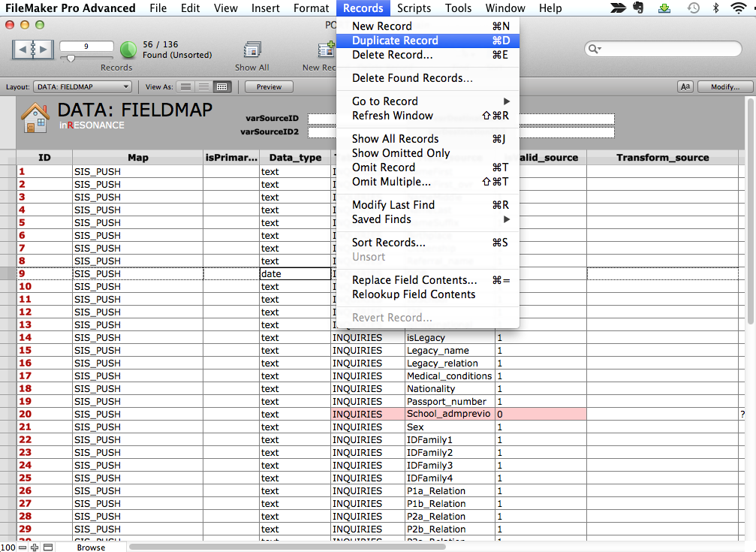756x552 pixels.
Task: Click the Map column header
Action: point(138,157)
